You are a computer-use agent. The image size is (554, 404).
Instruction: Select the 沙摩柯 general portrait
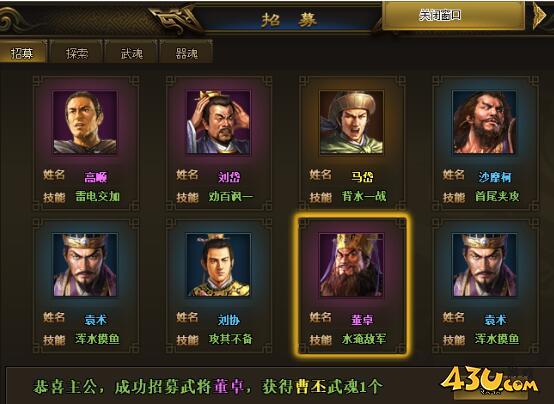coord(484,122)
